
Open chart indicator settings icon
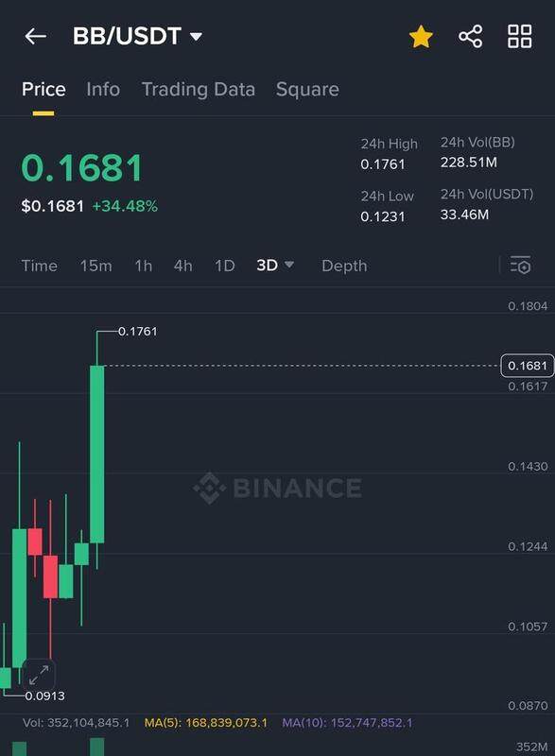pos(520,266)
